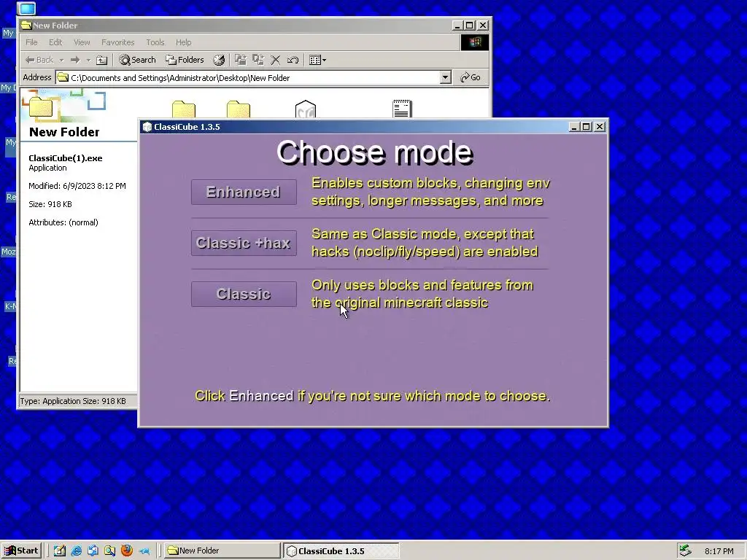The image size is (747, 560).
Task: Click the 'New Folder' heading in left pane
Action: pyautogui.click(x=64, y=132)
